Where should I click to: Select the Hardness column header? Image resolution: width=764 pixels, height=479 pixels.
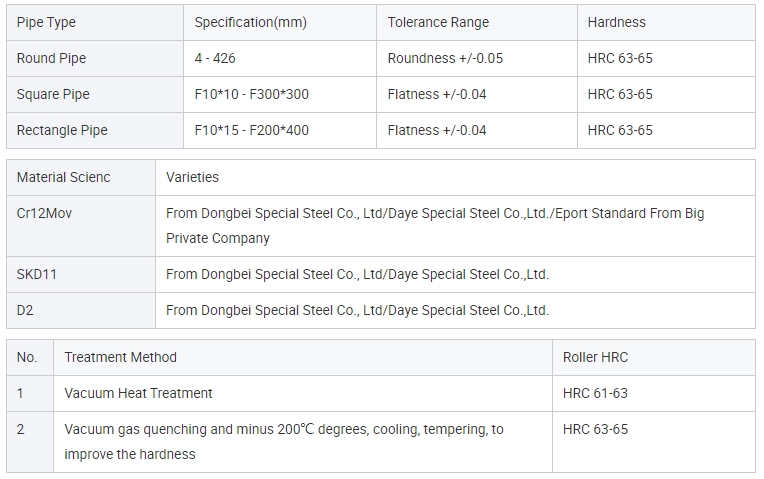pos(666,22)
